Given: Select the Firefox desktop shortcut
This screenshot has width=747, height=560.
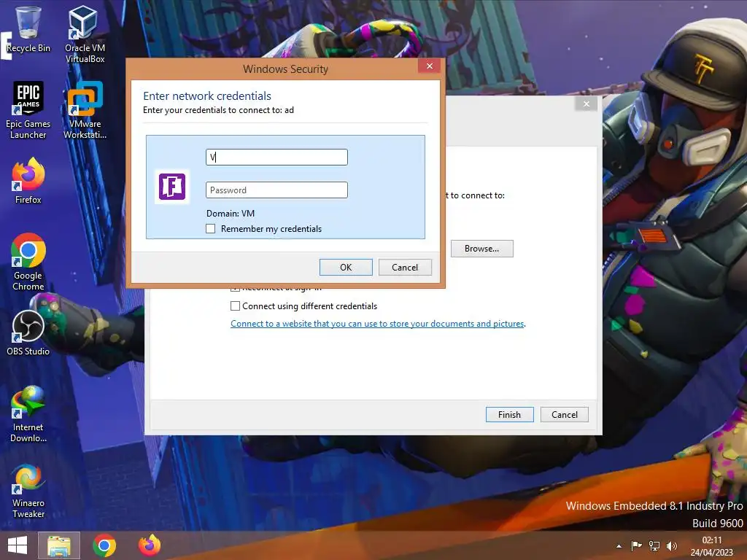Looking at the screenshot, I should pyautogui.click(x=28, y=181).
